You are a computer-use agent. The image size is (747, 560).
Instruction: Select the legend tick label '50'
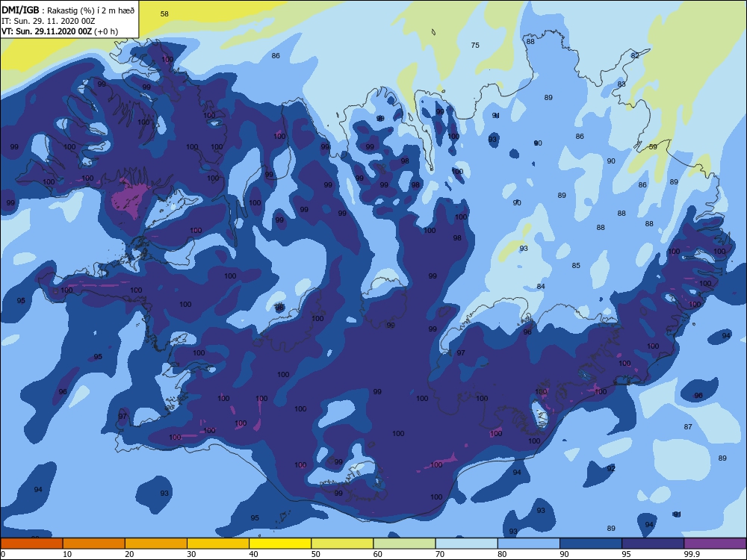316,554
